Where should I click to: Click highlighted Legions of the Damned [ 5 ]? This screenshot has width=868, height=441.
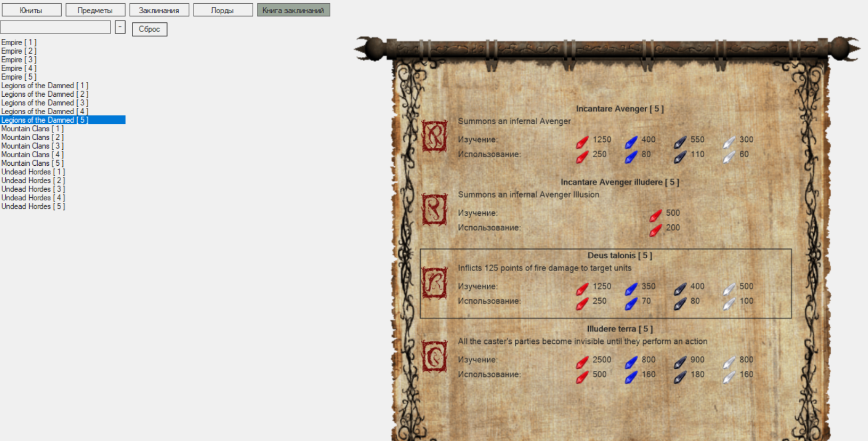pyautogui.click(x=63, y=120)
